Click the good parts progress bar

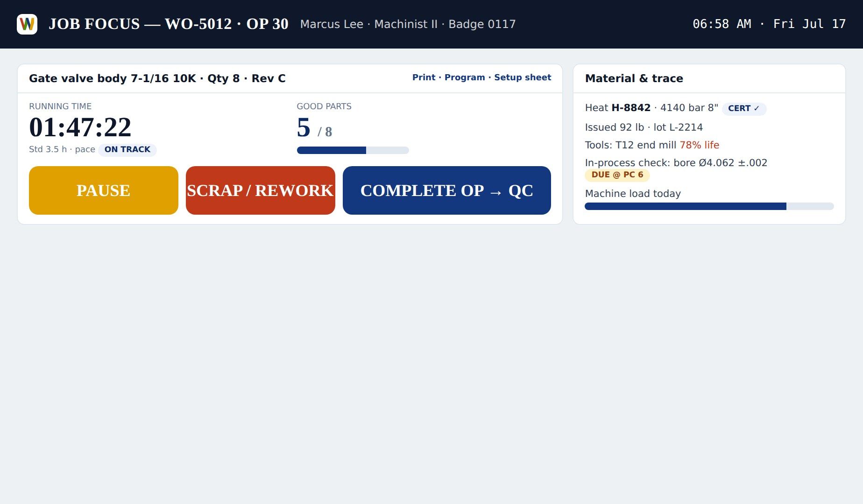(353, 150)
